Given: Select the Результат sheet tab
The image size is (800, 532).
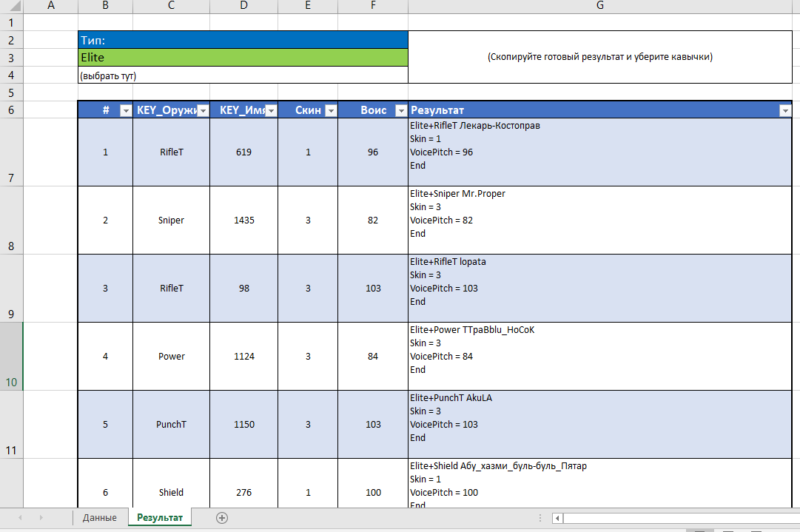Looking at the screenshot, I should [160, 518].
